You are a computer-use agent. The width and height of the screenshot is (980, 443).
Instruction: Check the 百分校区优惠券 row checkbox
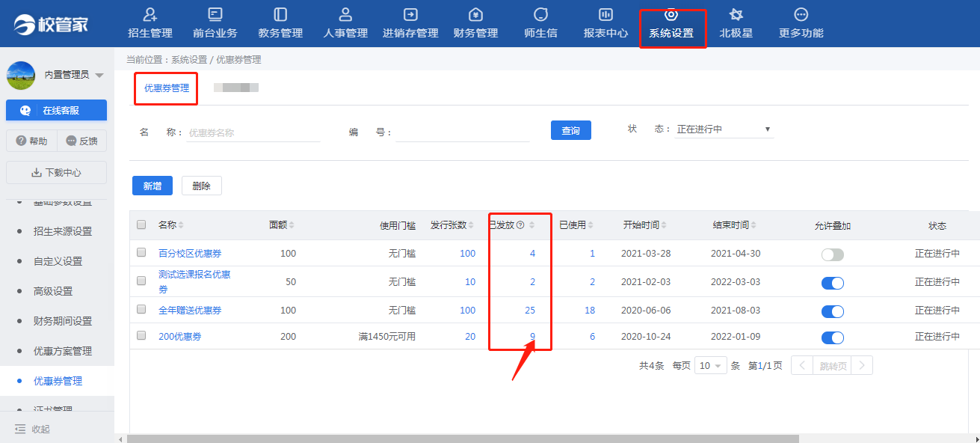click(141, 253)
